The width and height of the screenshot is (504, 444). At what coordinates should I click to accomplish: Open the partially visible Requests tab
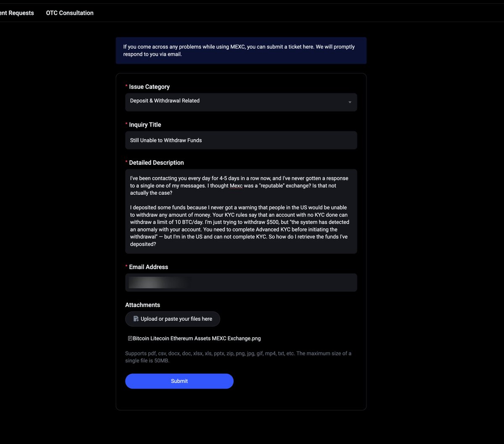[x=17, y=13]
